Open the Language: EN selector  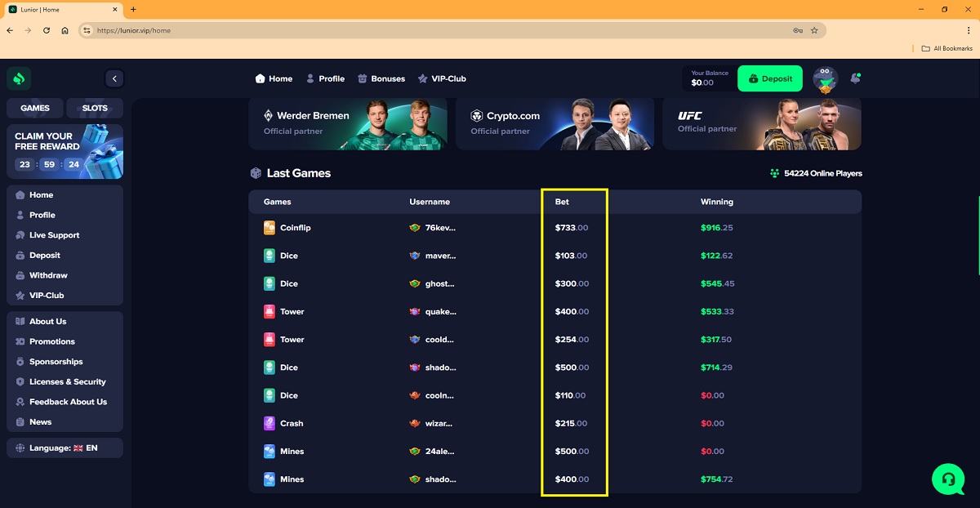[65, 448]
